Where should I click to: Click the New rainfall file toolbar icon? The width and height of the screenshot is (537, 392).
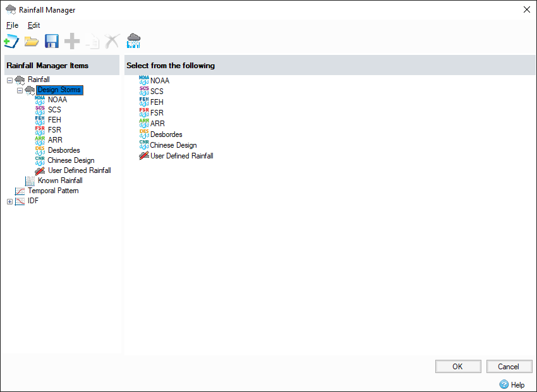[x=11, y=42]
